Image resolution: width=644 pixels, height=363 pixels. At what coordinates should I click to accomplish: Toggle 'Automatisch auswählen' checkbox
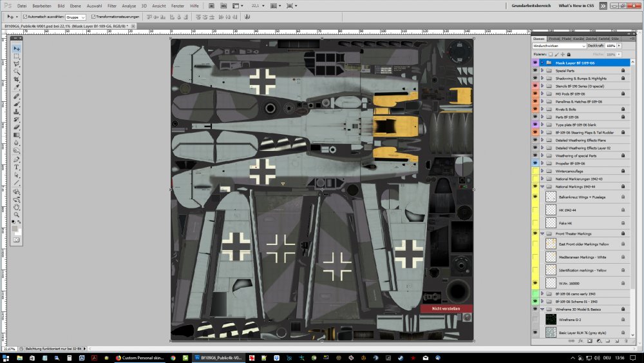point(24,17)
